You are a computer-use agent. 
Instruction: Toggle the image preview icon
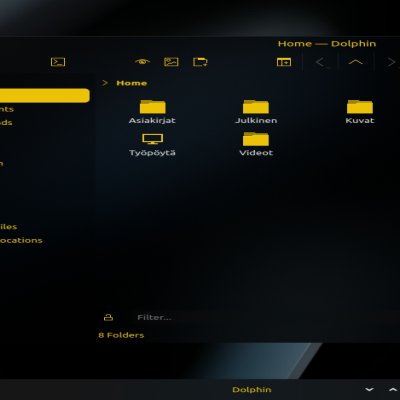click(x=171, y=62)
